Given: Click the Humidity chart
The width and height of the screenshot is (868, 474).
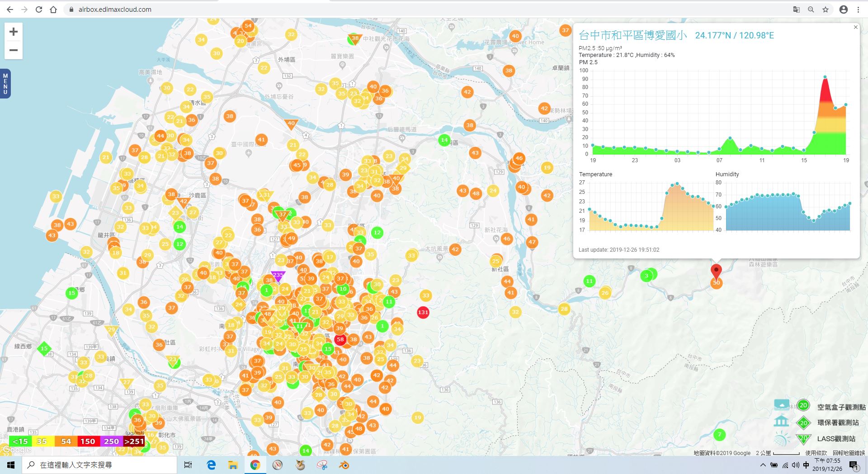Looking at the screenshot, I should tap(788, 207).
